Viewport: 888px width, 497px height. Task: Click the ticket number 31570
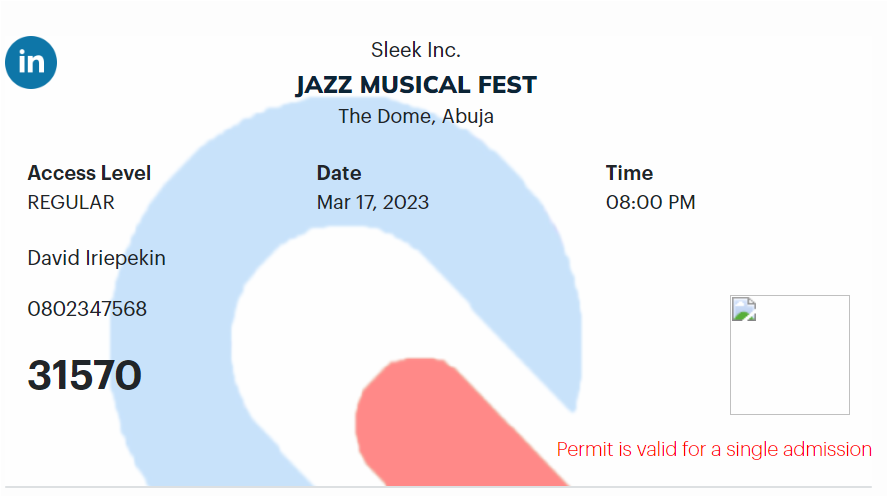point(84,375)
